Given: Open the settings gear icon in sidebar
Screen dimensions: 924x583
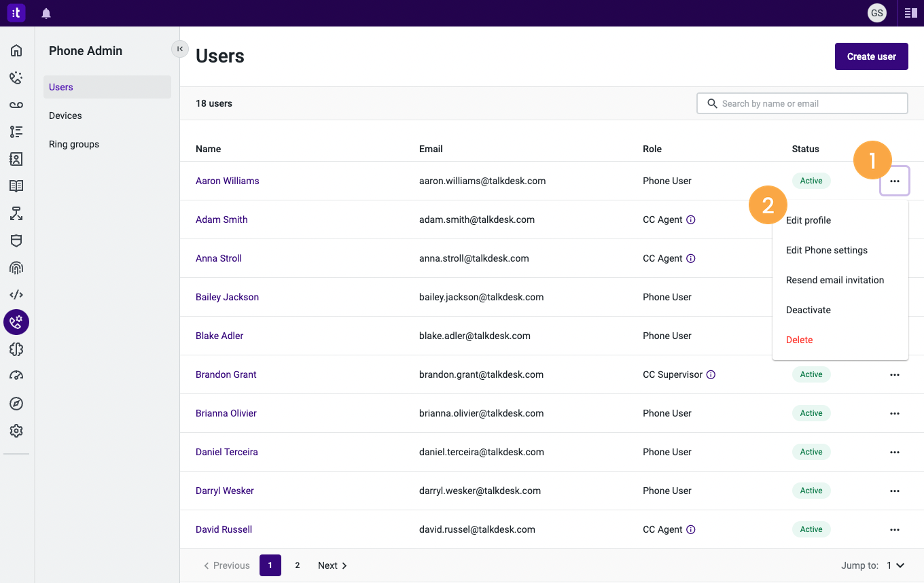Looking at the screenshot, I should click(x=16, y=431).
